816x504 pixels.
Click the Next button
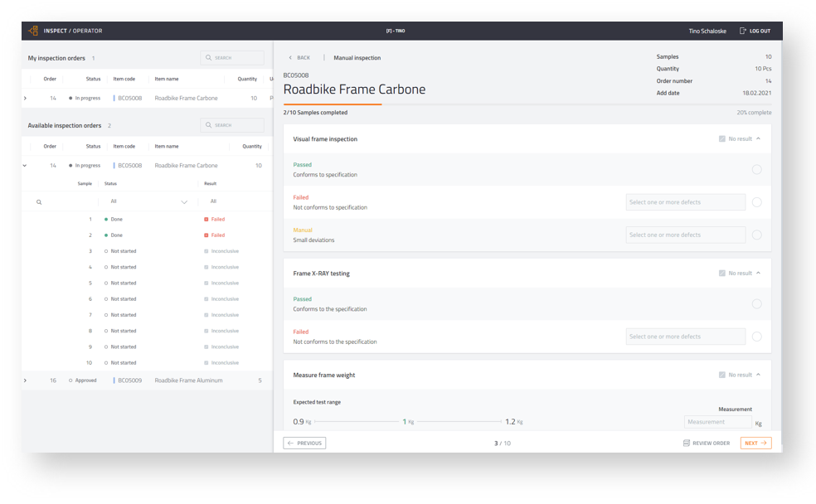[x=755, y=443]
